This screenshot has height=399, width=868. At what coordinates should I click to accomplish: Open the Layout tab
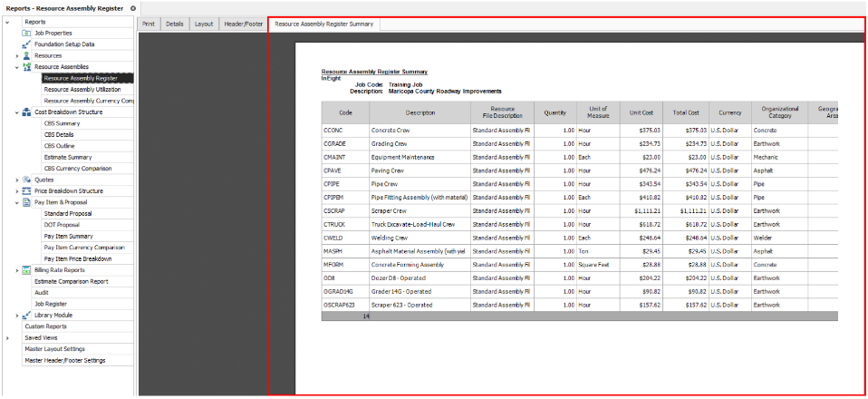tap(204, 24)
